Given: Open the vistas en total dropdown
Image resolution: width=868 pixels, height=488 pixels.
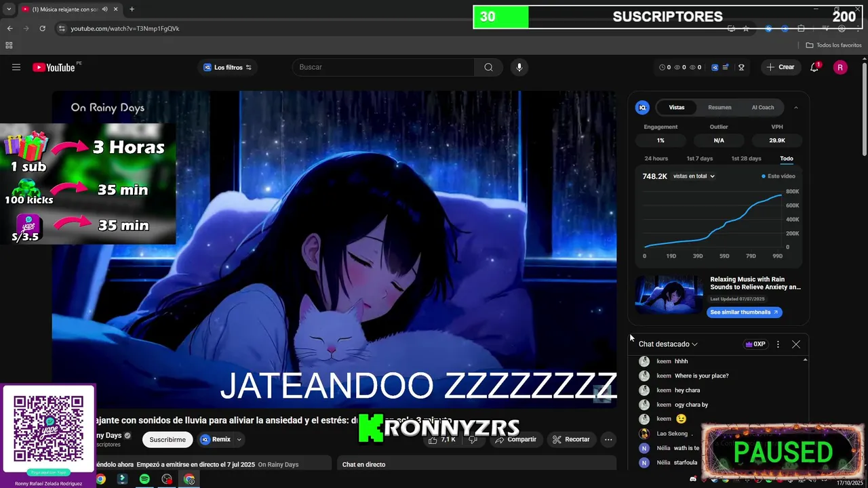Looking at the screenshot, I should 694,176.
